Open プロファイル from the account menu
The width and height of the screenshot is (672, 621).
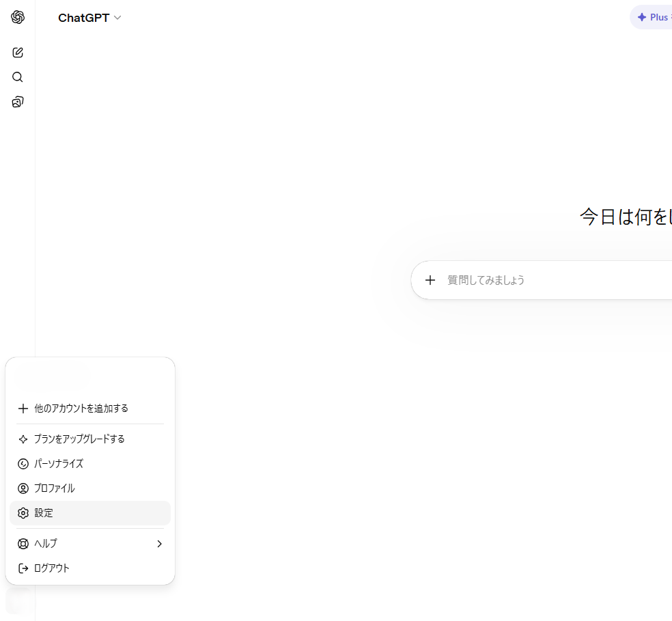click(x=55, y=488)
